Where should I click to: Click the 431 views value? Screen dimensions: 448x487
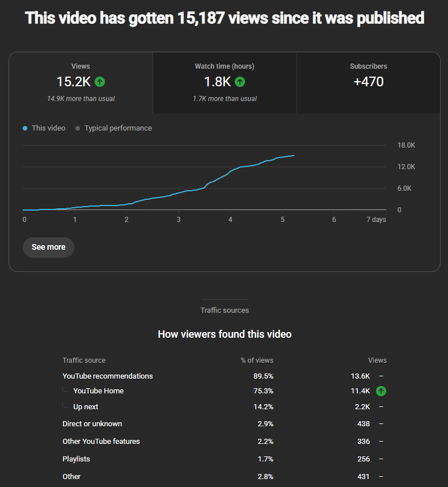pos(364,476)
